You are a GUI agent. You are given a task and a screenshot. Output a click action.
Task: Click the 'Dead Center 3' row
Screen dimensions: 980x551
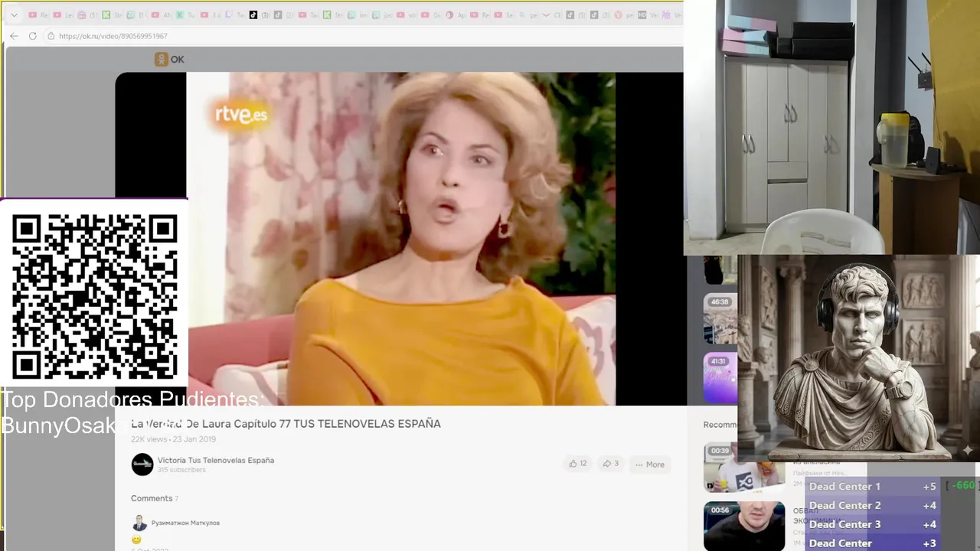coord(874,524)
